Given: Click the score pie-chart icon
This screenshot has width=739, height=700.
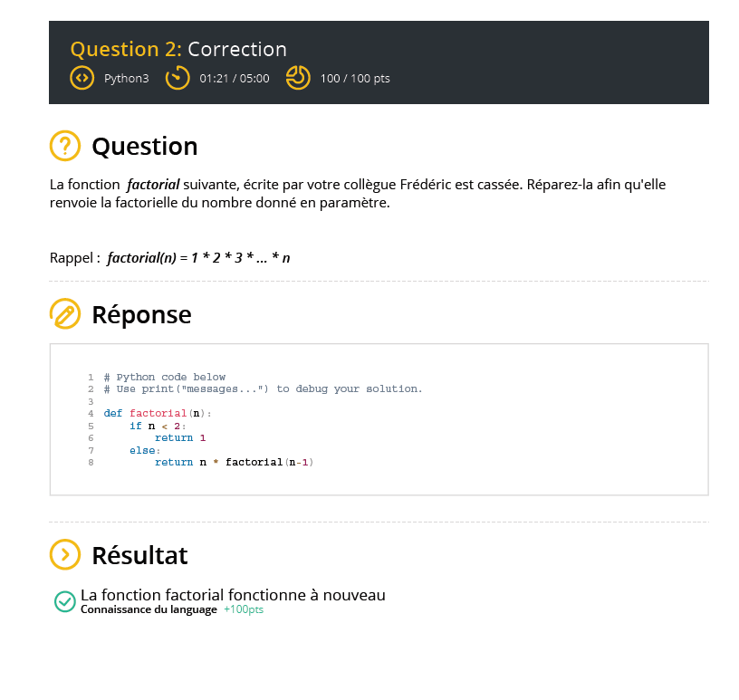Looking at the screenshot, I should (x=298, y=78).
